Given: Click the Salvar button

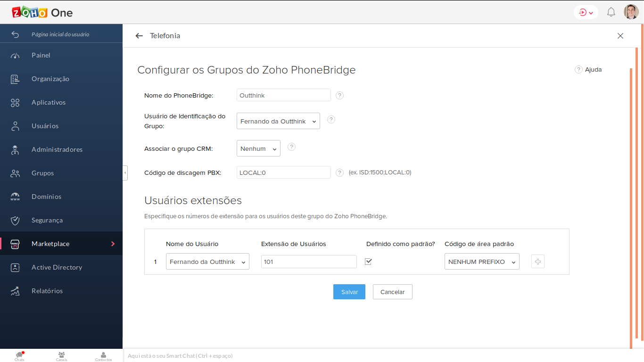Looking at the screenshot, I should coord(349,292).
